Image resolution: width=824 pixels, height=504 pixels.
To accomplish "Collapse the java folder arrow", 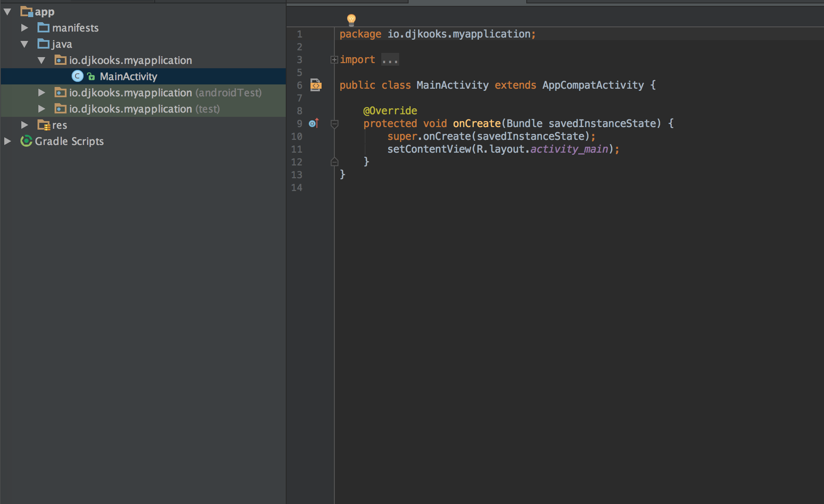I will click(24, 44).
